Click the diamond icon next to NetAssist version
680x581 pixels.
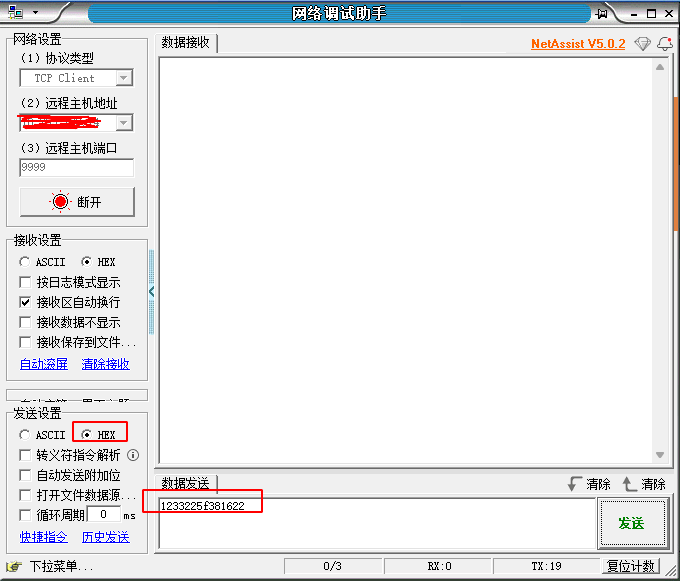tap(642, 44)
